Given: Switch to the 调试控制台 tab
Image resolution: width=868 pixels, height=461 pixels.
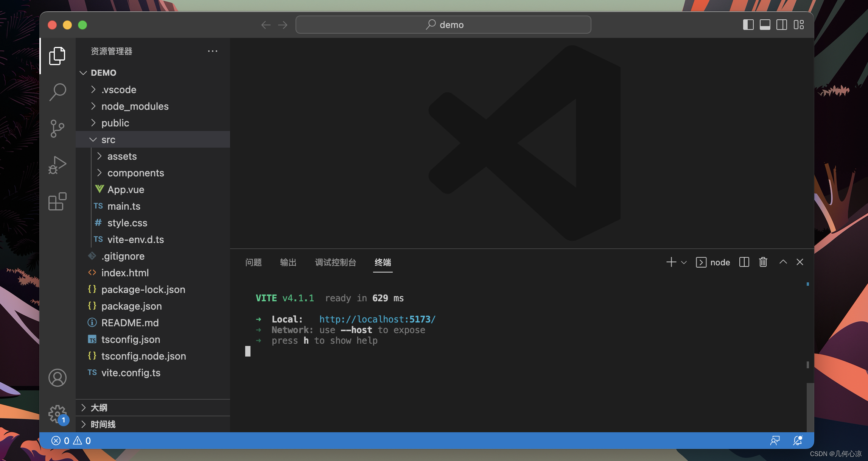Looking at the screenshot, I should point(336,262).
